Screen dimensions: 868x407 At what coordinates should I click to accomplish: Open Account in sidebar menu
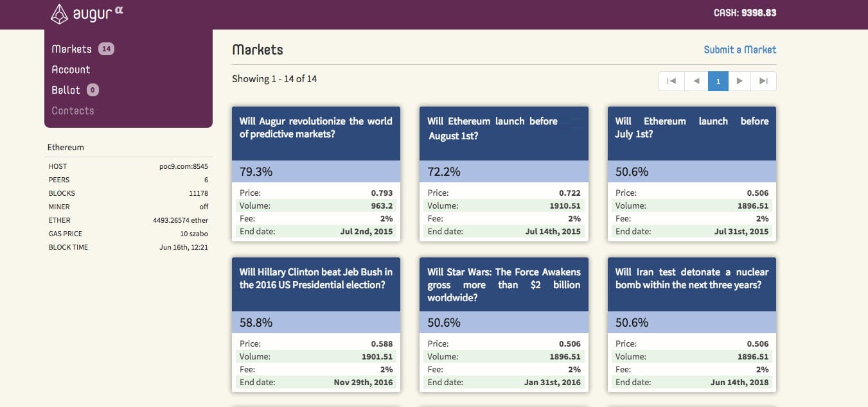pos(71,69)
